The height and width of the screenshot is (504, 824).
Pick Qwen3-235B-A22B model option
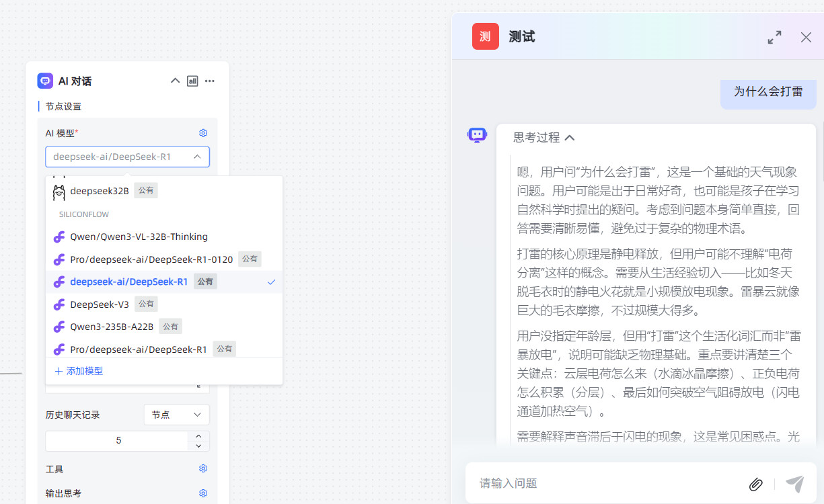tap(112, 327)
